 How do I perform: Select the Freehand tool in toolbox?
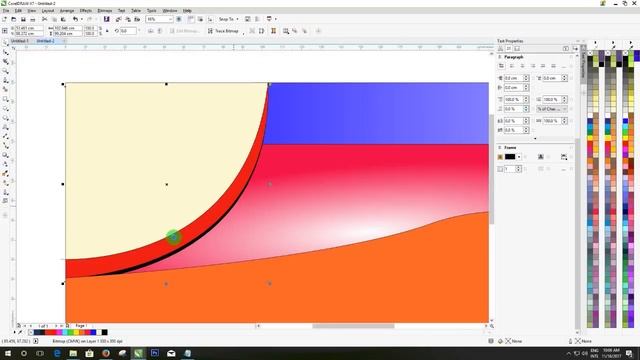pos(6,80)
